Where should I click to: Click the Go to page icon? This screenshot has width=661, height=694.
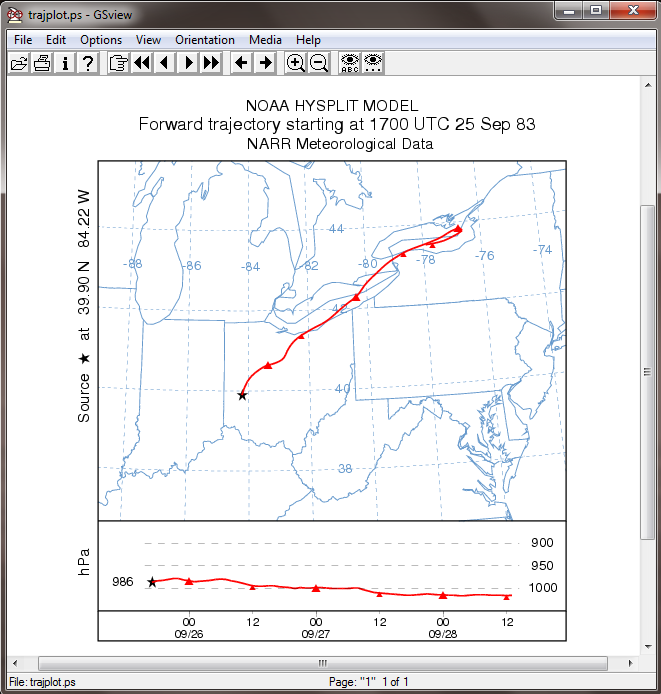119,63
